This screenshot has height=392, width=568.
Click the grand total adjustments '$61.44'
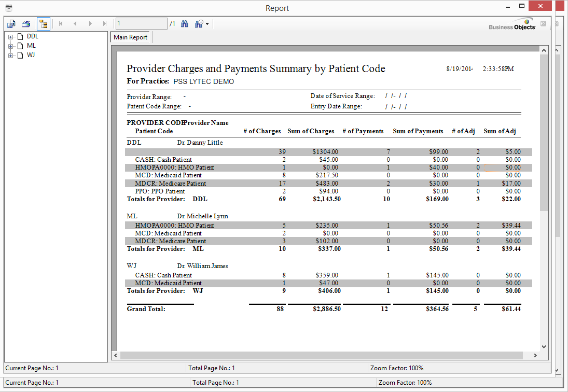point(511,309)
